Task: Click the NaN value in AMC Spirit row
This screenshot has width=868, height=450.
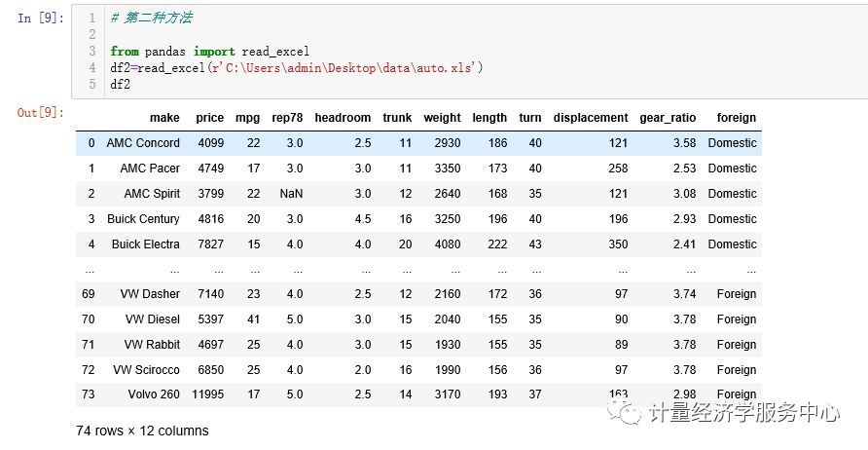Action: tap(291, 194)
